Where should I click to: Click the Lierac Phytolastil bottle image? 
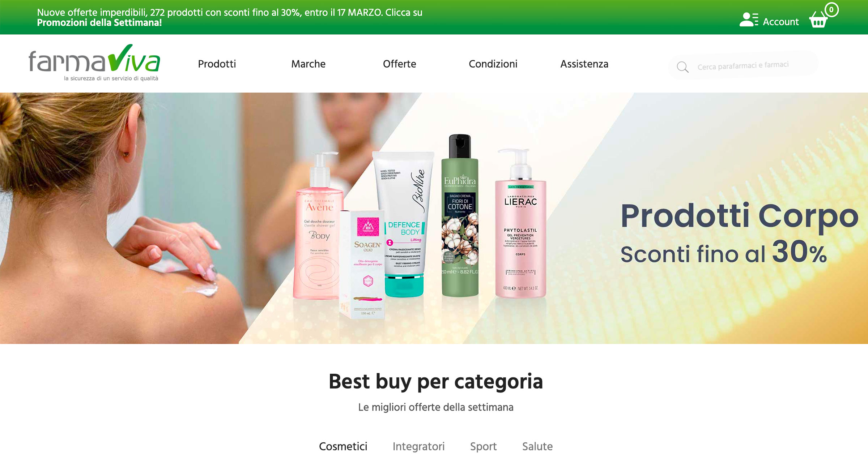click(520, 224)
